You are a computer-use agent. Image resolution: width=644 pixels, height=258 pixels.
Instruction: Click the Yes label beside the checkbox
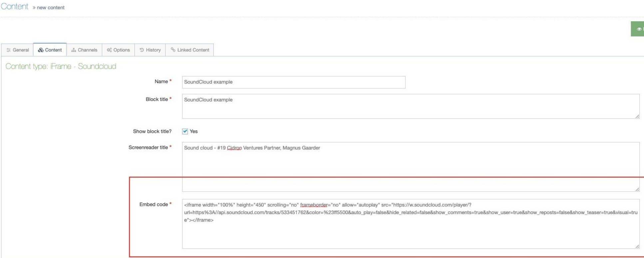tap(193, 131)
